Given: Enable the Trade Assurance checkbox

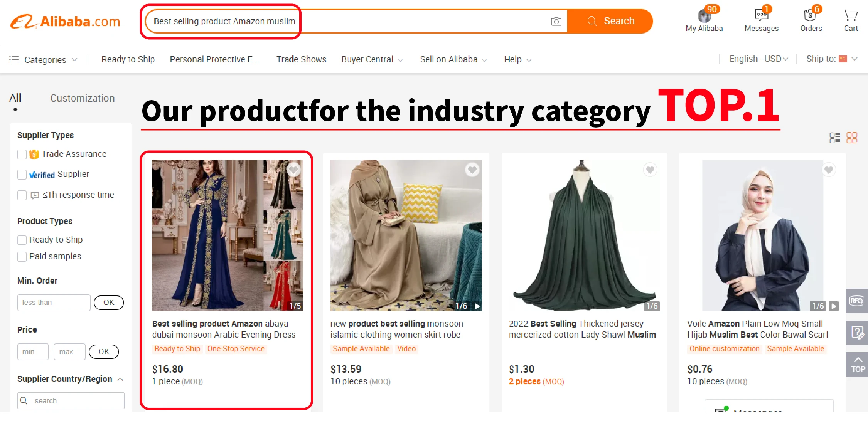Looking at the screenshot, I should click(22, 154).
